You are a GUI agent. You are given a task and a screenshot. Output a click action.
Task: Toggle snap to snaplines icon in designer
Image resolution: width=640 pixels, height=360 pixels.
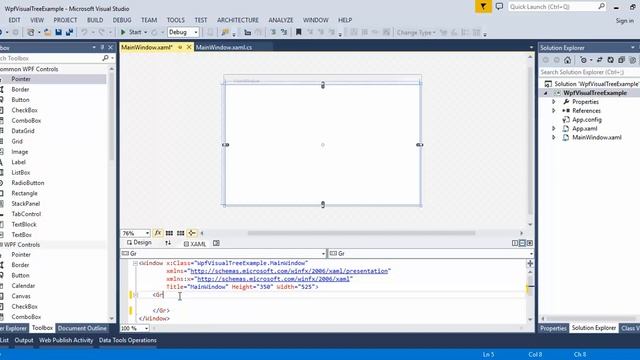(x=192, y=233)
